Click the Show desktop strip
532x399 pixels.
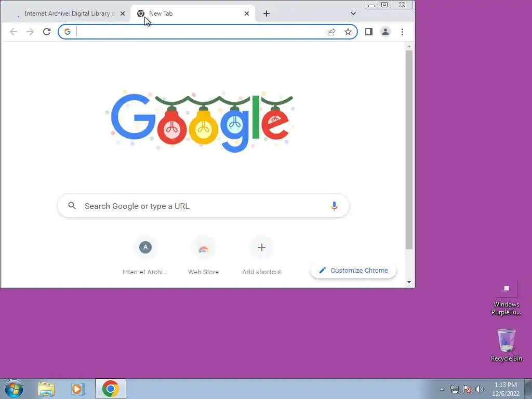coord(528,389)
